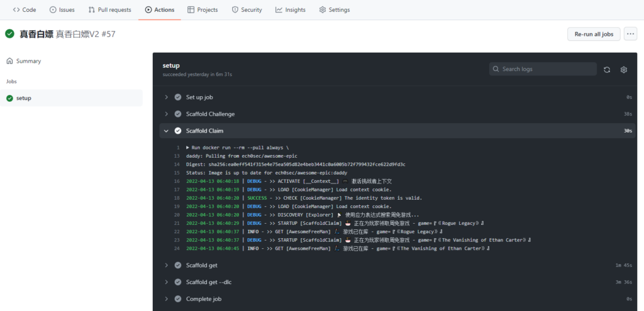Click the success check icon next to Scaffold Challenge

pyautogui.click(x=178, y=114)
